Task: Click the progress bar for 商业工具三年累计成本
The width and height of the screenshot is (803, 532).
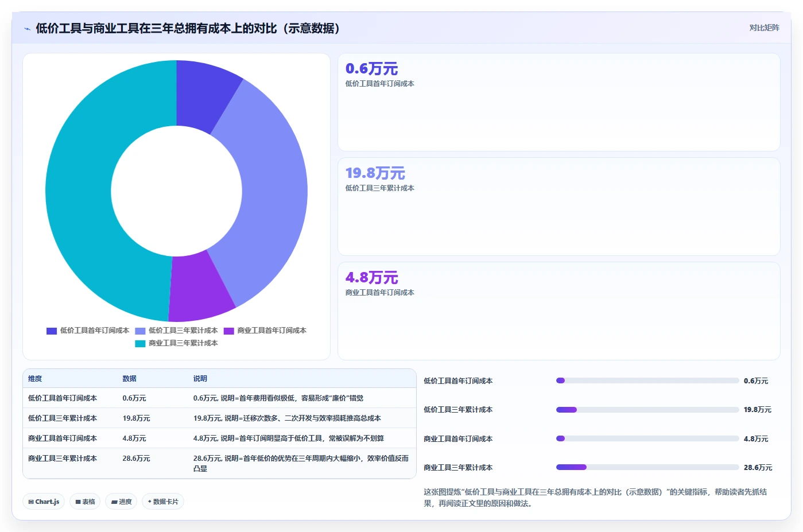Action: [x=647, y=467]
